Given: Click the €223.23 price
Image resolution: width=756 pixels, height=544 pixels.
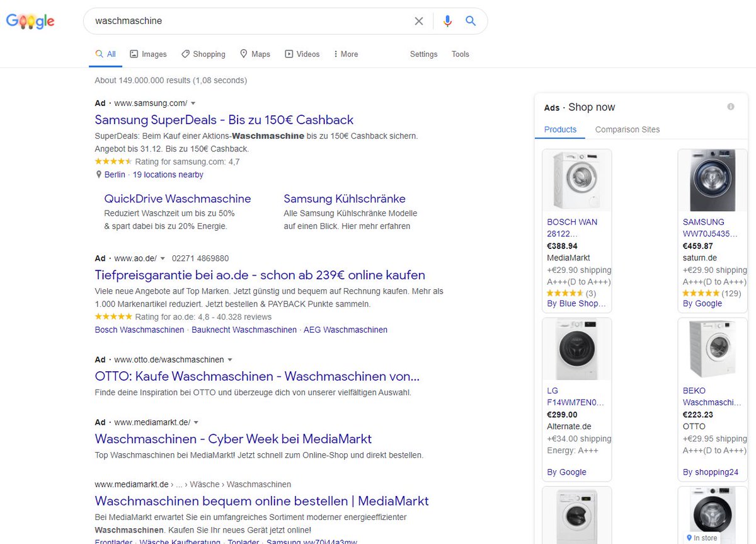Looking at the screenshot, I should 698,415.
